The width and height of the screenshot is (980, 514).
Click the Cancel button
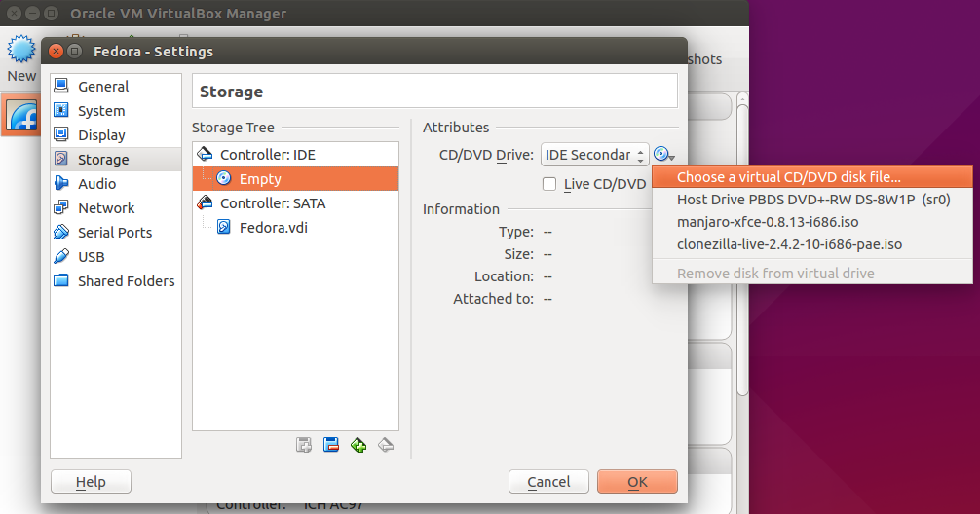click(x=548, y=482)
